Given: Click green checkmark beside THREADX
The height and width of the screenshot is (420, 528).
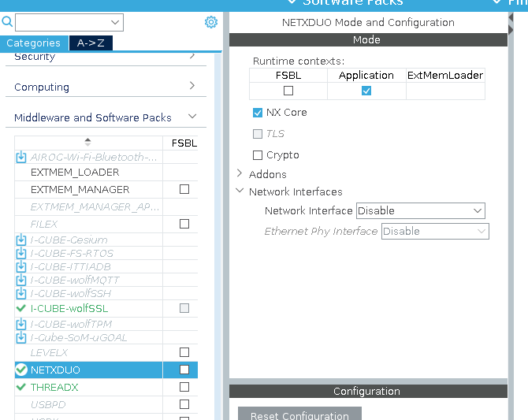Looking at the screenshot, I should coord(20,388).
